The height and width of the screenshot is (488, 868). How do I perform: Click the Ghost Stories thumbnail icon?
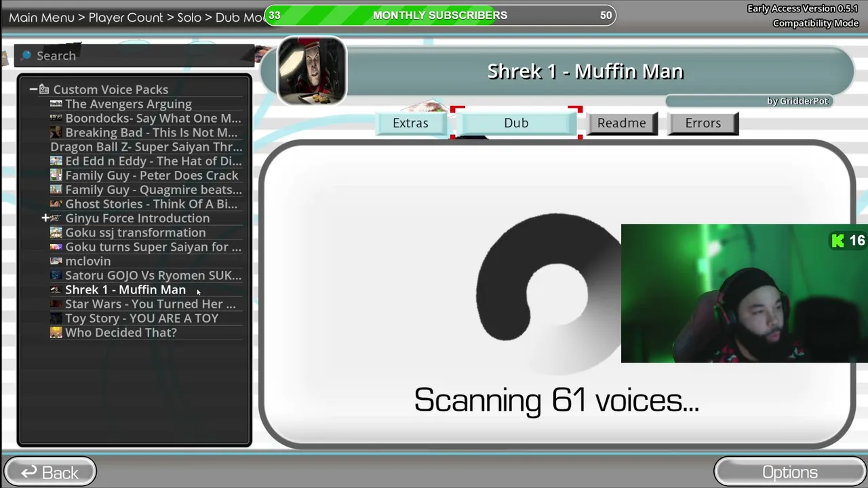coord(56,204)
